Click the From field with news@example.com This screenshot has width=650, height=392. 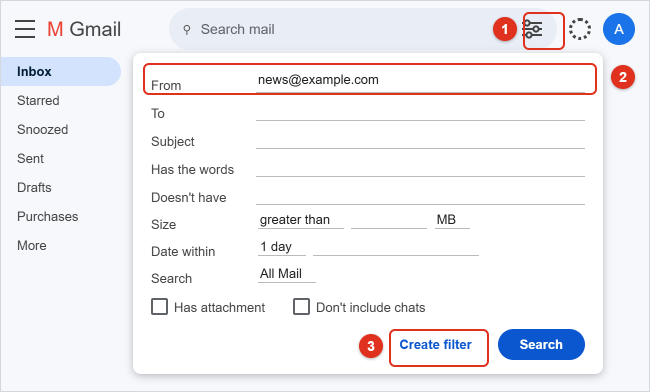point(420,80)
